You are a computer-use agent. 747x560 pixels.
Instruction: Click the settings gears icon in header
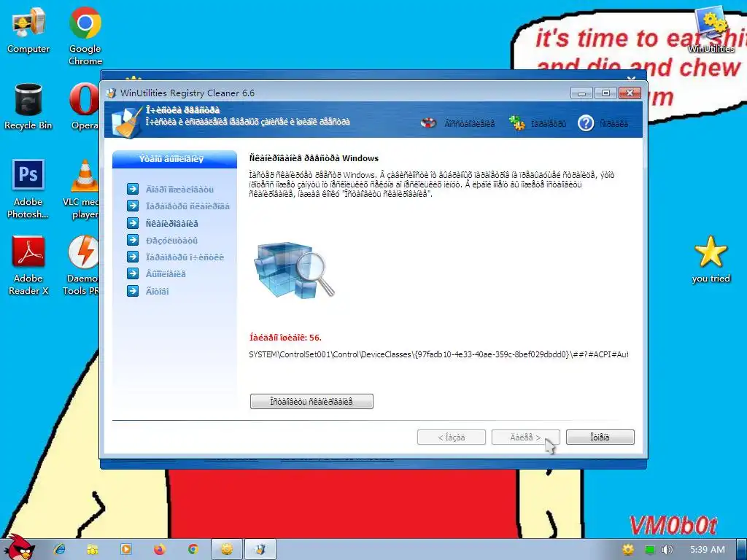[x=517, y=122]
